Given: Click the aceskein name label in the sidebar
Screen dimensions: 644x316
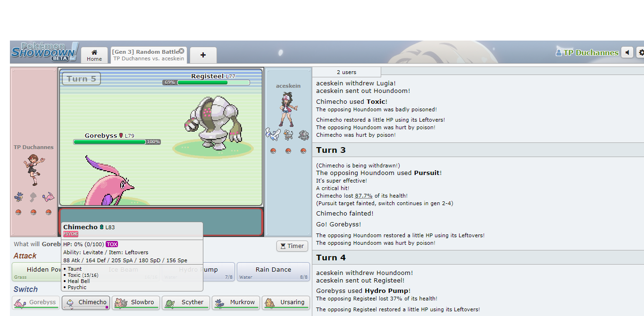Looking at the screenshot, I should tap(288, 86).
